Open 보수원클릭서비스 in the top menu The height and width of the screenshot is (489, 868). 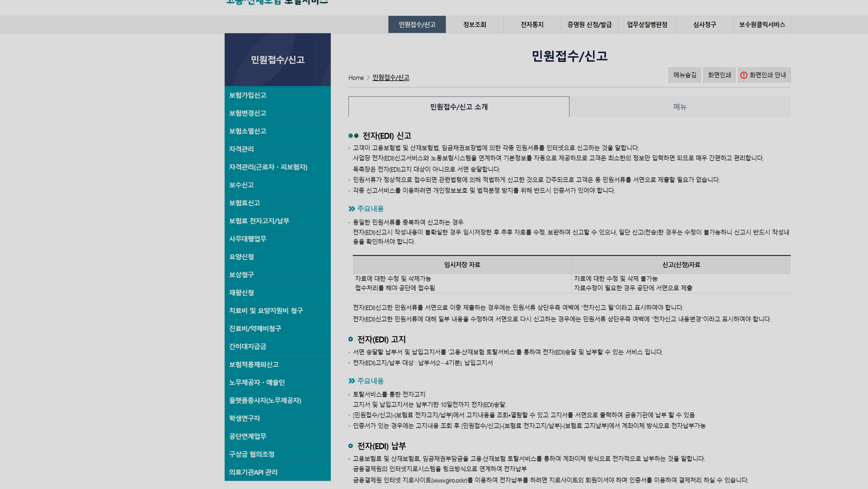(762, 25)
